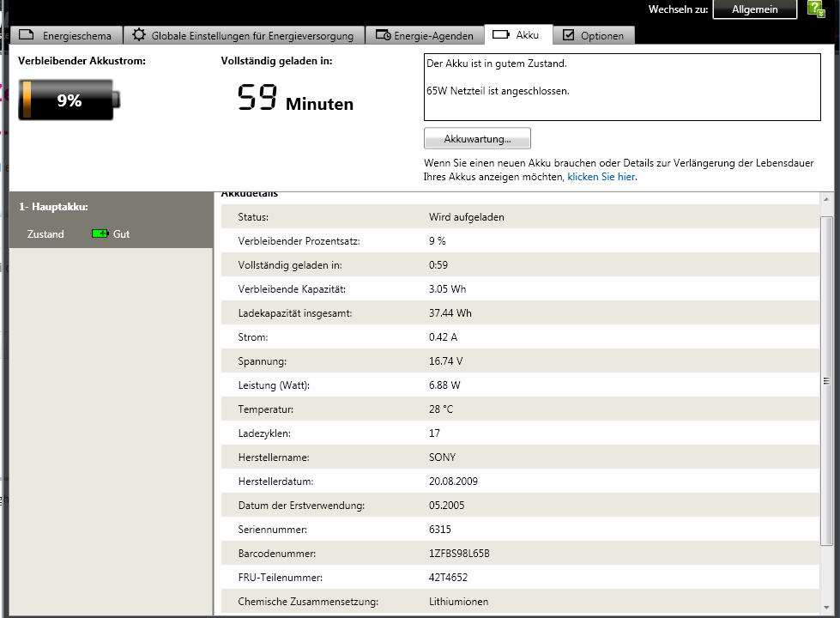Follow the 'klicken Sie hier' link
Screen dimensions: 840x618
(x=601, y=177)
